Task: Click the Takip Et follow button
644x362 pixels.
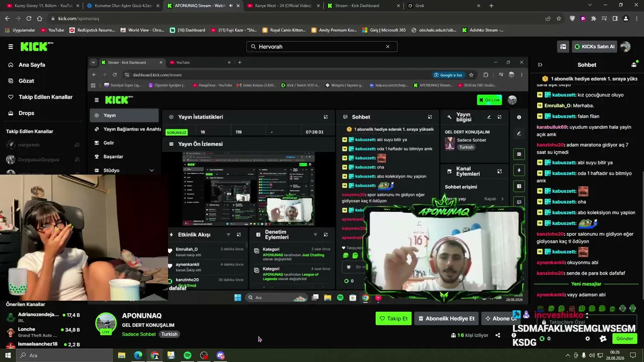Action: point(393,318)
